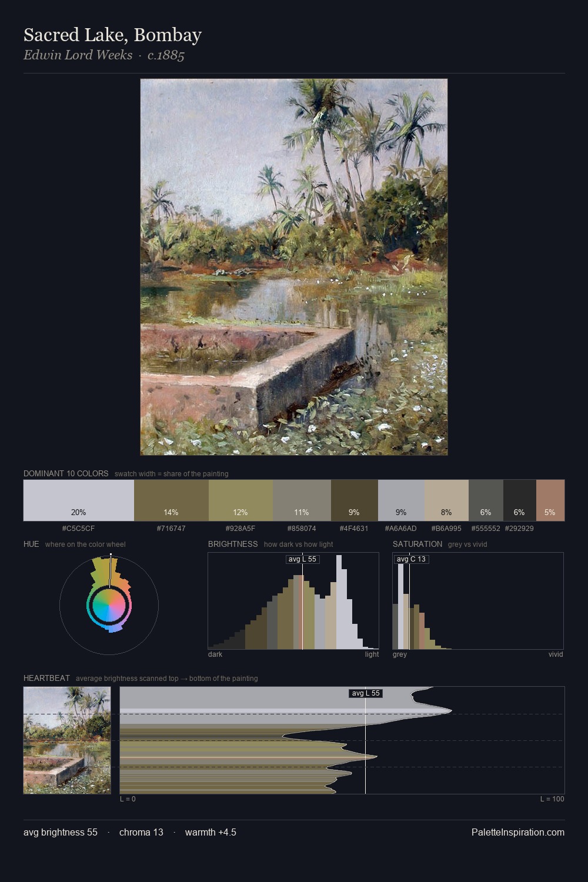The width and height of the screenshot is (588, 882).
Task: Click the #292929 near-black swatch
Action: click(519, 500)
